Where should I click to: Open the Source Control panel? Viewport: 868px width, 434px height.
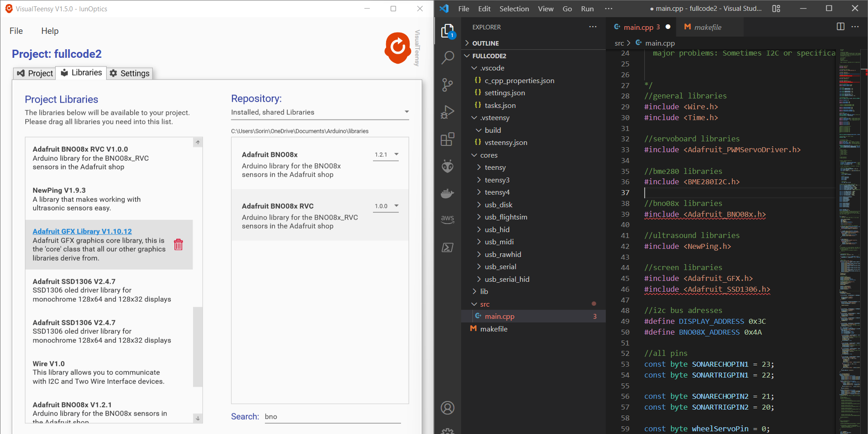[448, 85]
